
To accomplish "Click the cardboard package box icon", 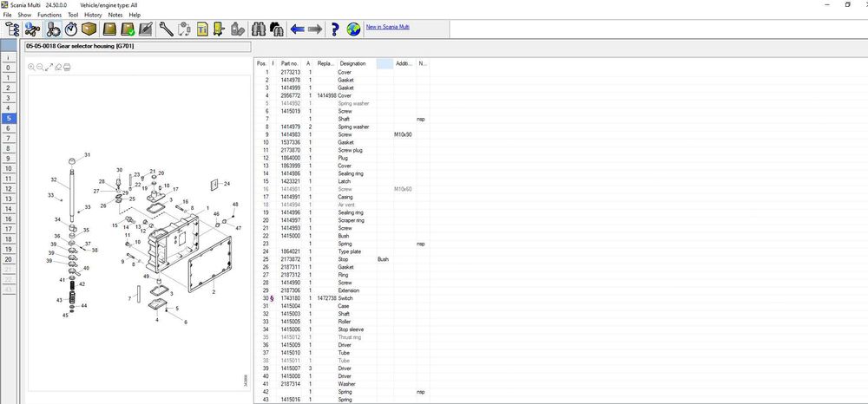I will (x=89, y=29).
